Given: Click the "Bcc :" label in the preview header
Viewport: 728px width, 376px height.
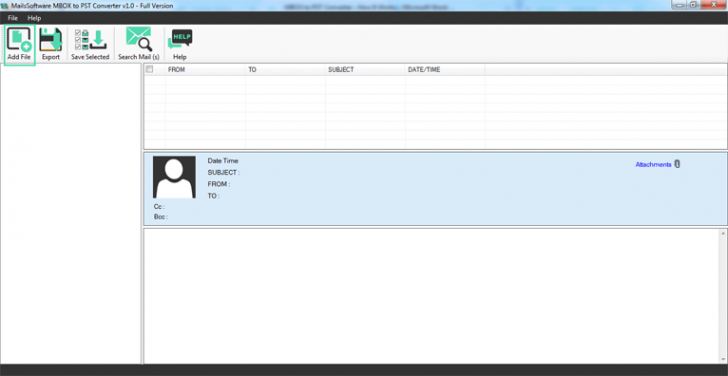Looking at the screenshot, I should pos(161,217).
